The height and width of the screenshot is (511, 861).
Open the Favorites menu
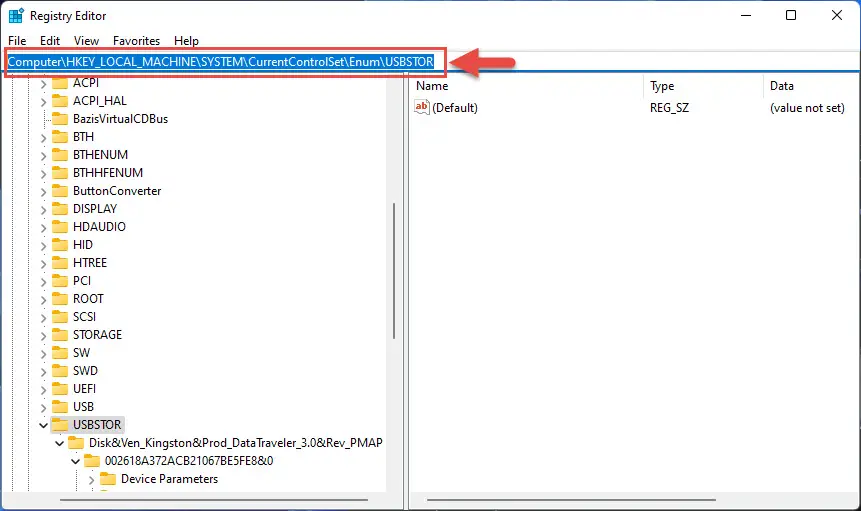(x=136, y=41)
